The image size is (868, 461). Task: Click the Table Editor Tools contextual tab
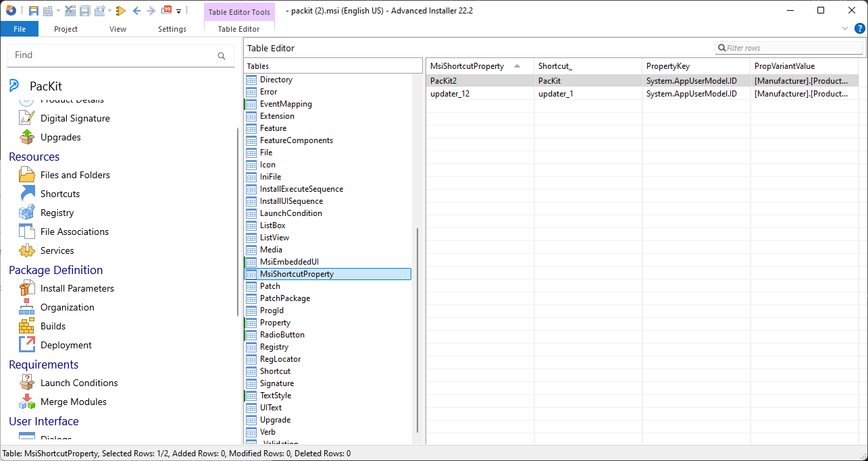[239, 11]
